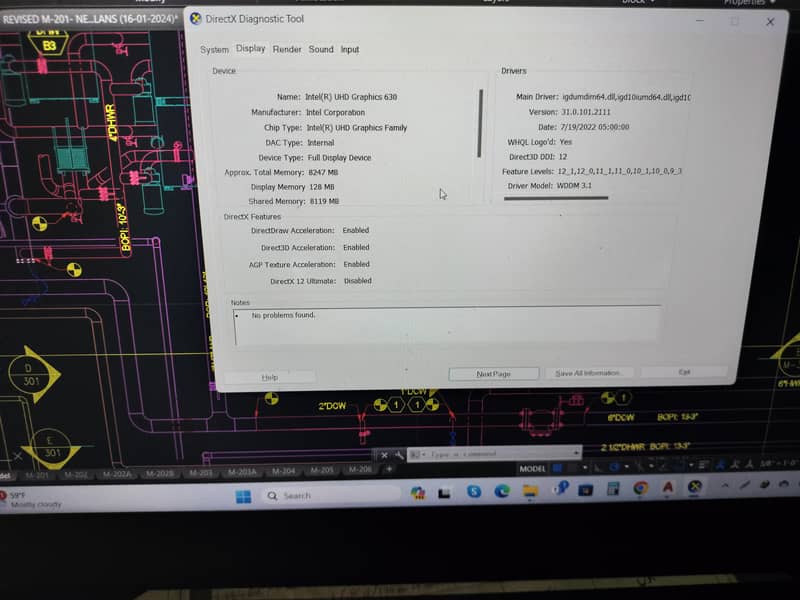The height and width of the screenshot is (600, 800).
Task: Click the AutoCAD taskbar icon
Action: pyautogui.click(x=668, y=487)
